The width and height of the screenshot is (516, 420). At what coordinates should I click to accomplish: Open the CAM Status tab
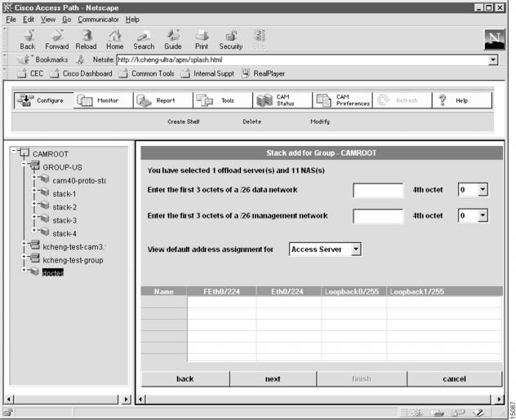[282, 100]
